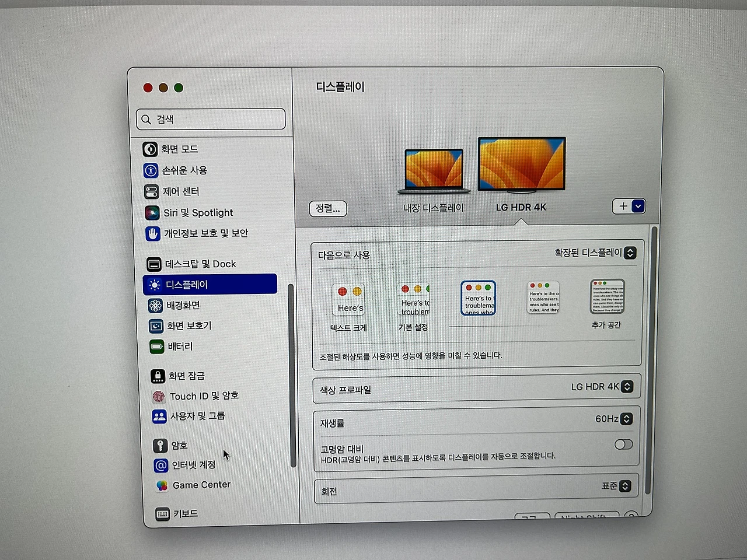Select the 배터리 battery icon
This screenshot has height=560, width=747.
157,347
